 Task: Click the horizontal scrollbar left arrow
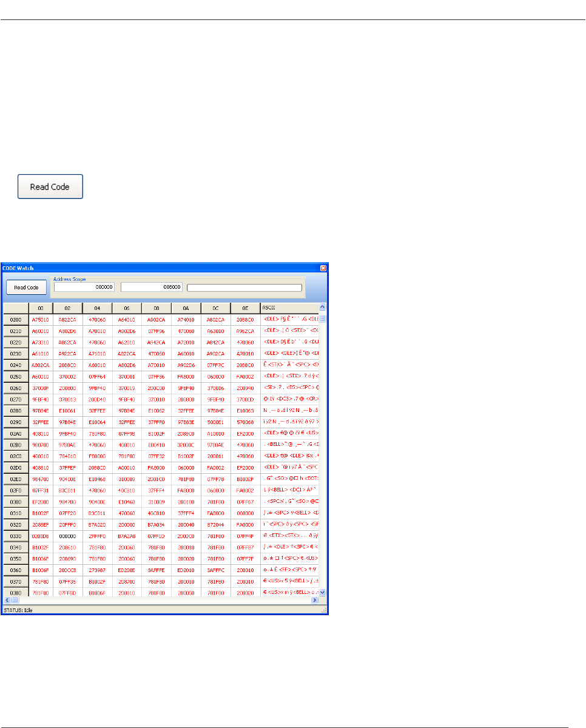[x=7, y=600]
